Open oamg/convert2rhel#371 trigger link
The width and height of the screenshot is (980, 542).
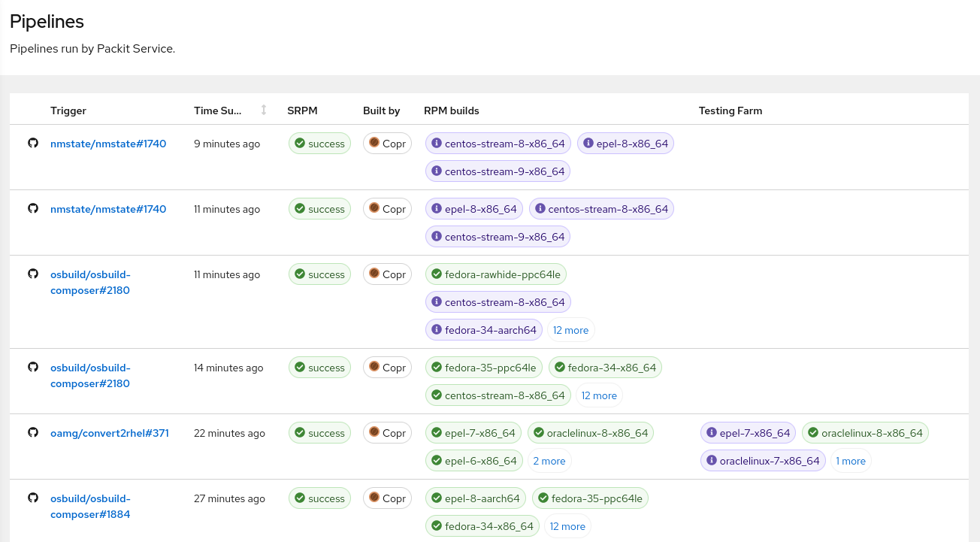[109, 433]
